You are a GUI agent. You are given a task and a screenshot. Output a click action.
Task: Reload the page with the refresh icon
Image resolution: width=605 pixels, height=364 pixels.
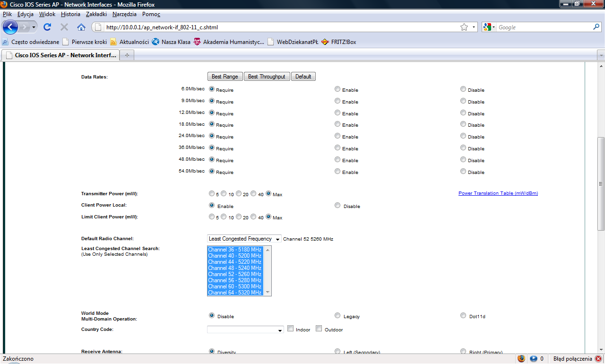click(x=47, y=27)
